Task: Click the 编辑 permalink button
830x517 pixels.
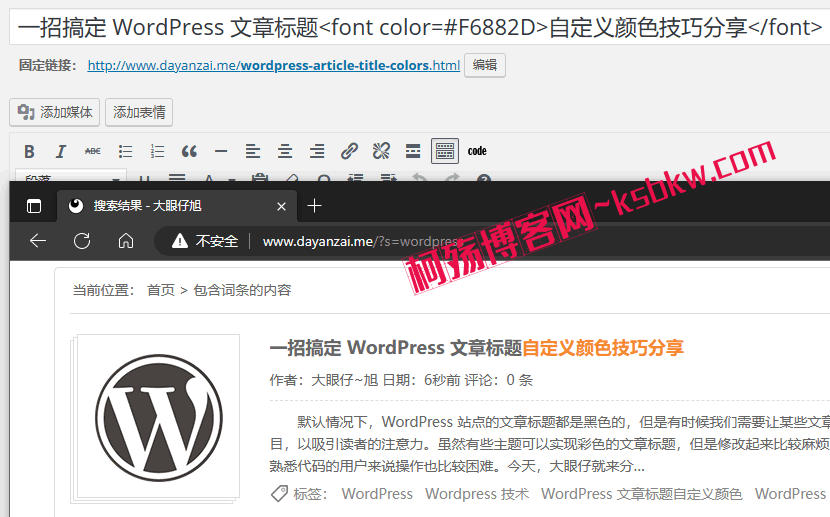Action: click(485, 65)
